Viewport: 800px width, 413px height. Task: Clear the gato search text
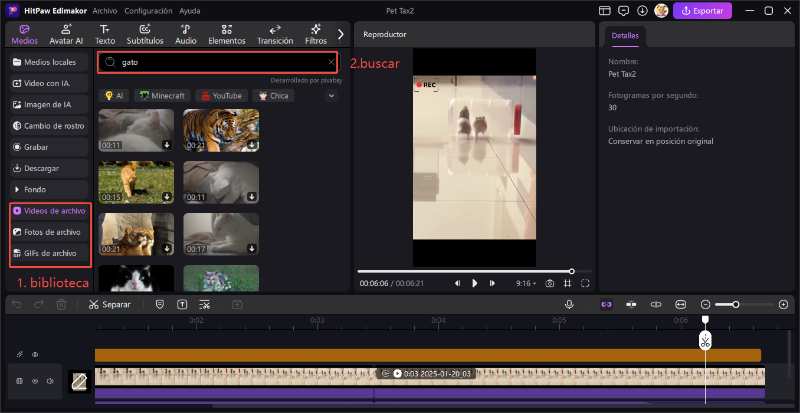331,63
